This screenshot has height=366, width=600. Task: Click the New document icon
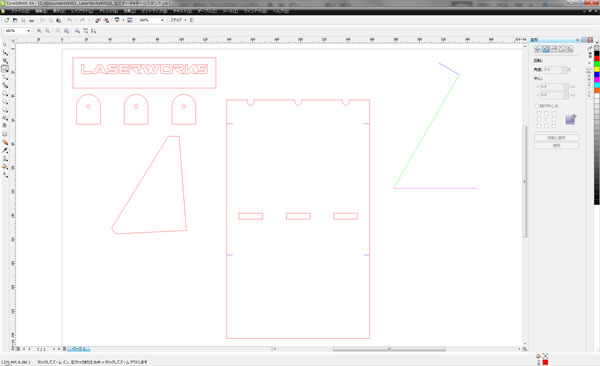[x=7, y=20]
